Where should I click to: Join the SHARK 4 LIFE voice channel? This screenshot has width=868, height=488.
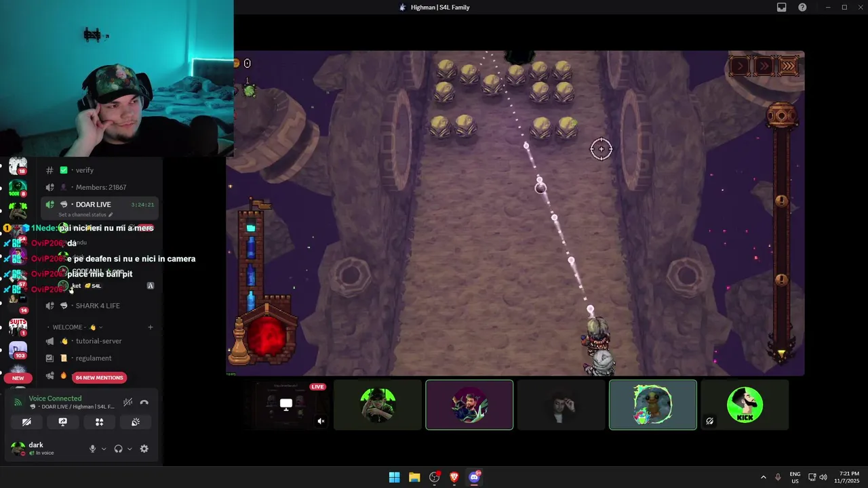pos(98,306)
